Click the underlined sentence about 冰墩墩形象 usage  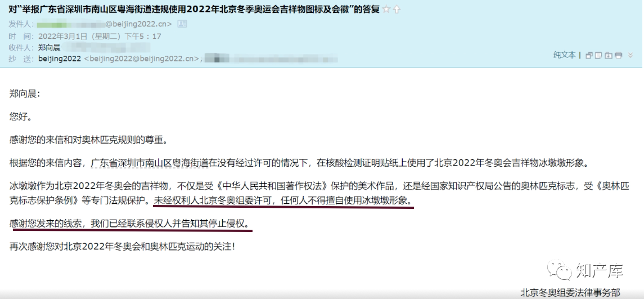click(x=282, y=200)
